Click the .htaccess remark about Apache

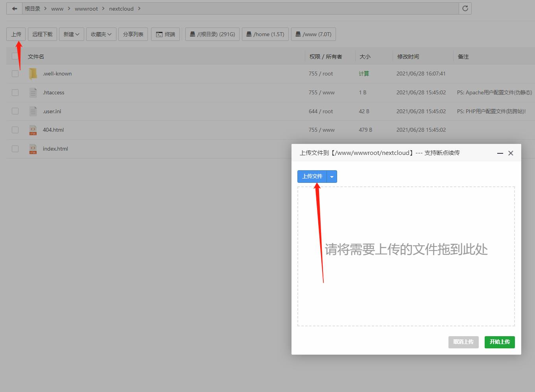(x=494, y=92)
